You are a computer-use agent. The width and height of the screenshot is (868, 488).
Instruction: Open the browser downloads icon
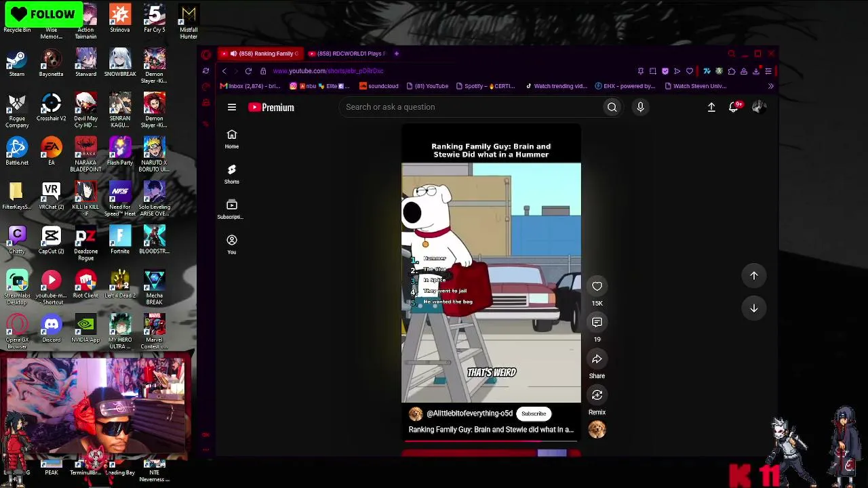click(x=756, y=71)
